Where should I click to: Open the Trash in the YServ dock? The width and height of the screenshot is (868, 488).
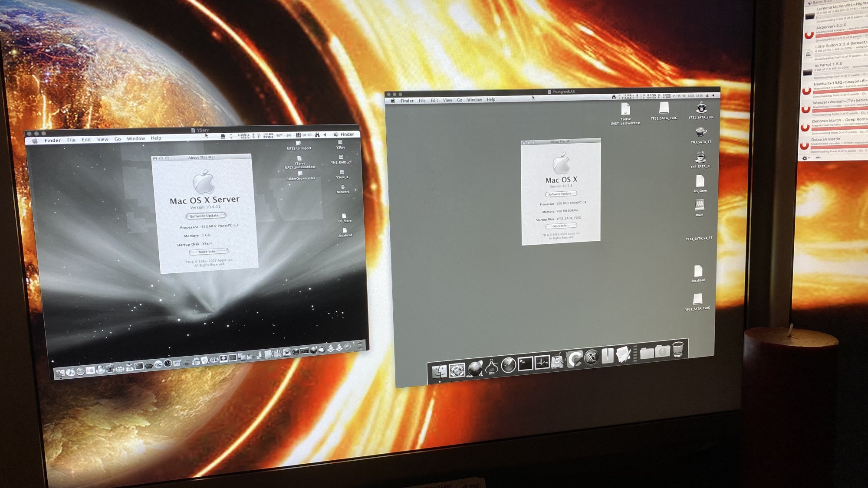point(360,346)
